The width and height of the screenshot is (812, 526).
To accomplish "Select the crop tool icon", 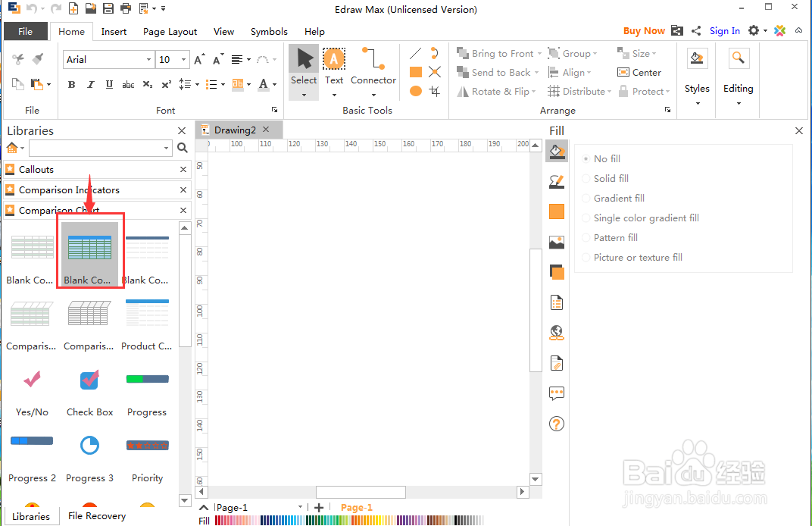I will 435,91.
